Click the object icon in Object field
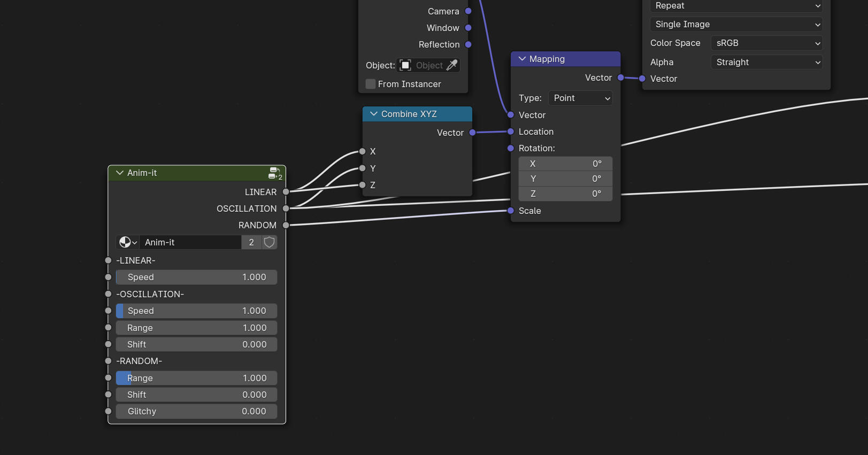The image size is (868, 455). pos(405,65)
